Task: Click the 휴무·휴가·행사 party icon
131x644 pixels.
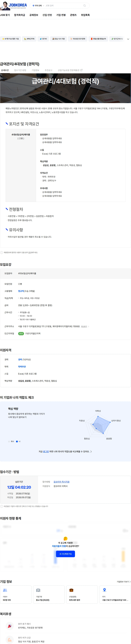Action: coord(9,626)
